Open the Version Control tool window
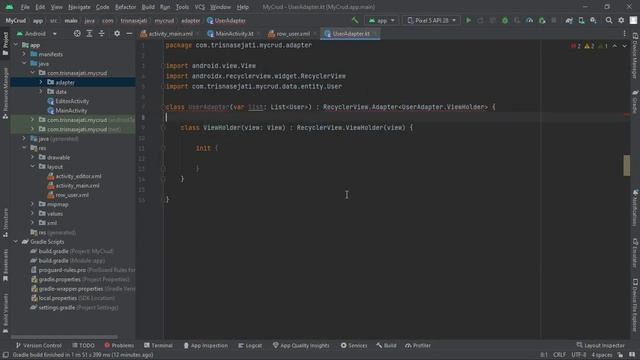The width and height of the screenshot is (640, 360). (x=38, y=346)
